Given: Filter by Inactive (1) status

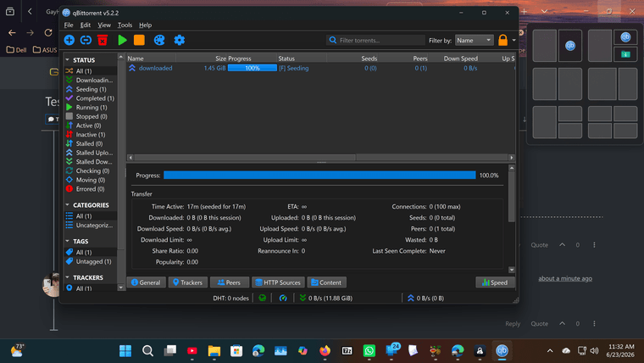Looking at the screenshot, I should coord(91,135).
